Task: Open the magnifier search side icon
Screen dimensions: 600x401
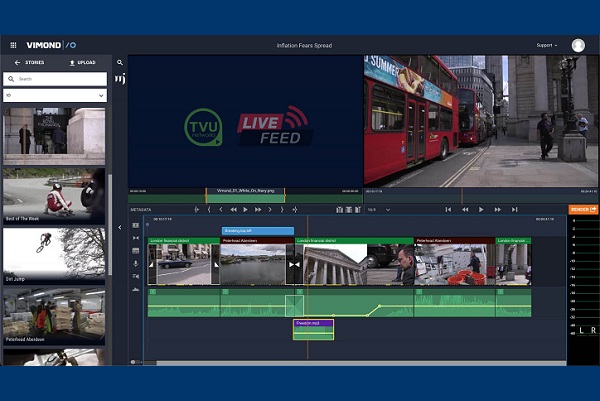Action: (120, 62)
